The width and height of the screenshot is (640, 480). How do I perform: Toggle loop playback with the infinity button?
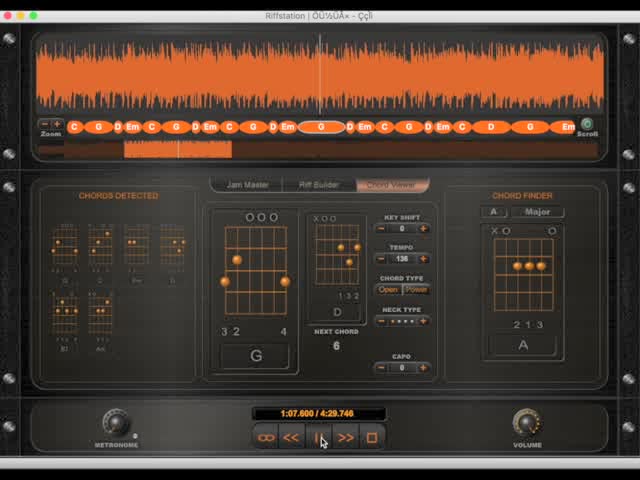tap(266, 437)
